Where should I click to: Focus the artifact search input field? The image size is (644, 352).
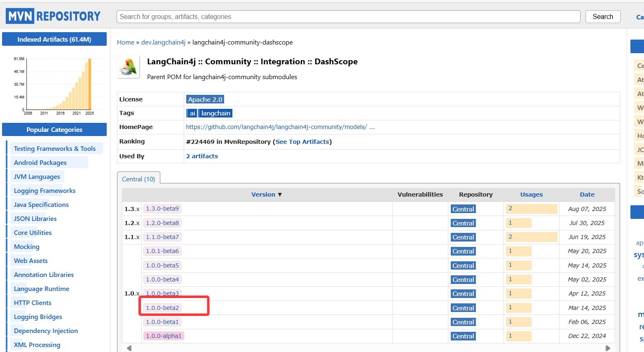tap(349, 16)
